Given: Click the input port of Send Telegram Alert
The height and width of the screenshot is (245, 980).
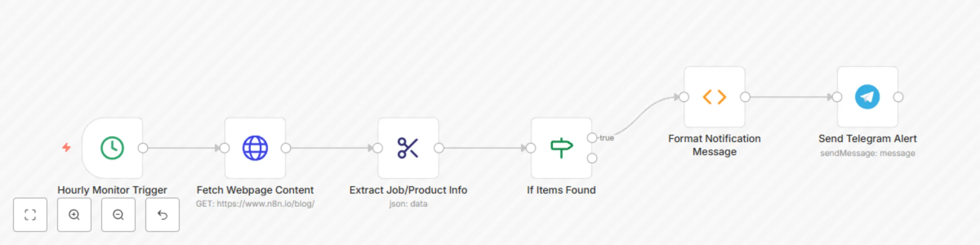Looking at the screenshot, I should 837,97.
